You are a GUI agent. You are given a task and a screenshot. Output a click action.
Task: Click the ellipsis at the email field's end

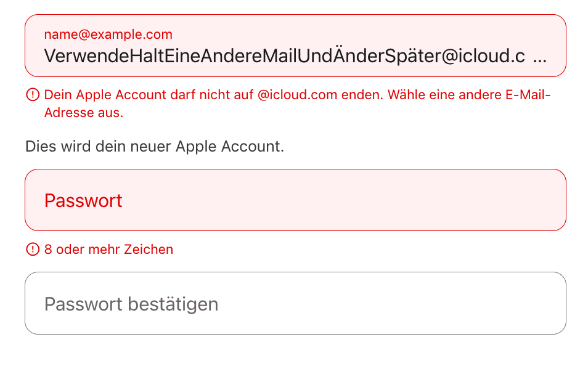pos(539,57)
